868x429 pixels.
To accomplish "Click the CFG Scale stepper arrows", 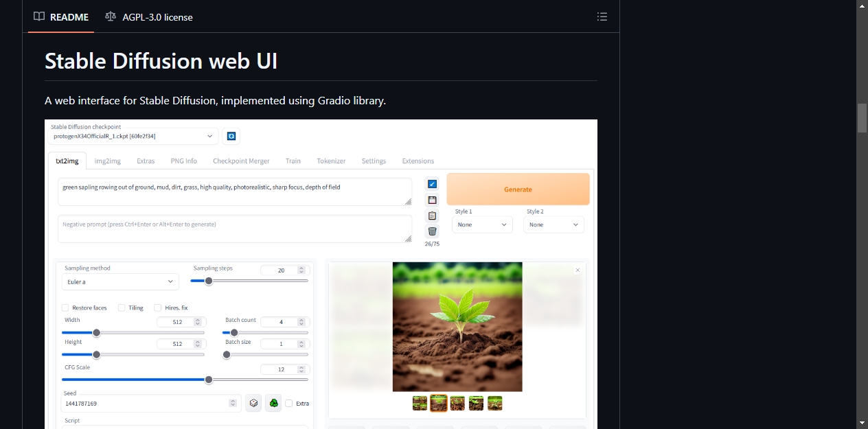I will coord(301,369).
